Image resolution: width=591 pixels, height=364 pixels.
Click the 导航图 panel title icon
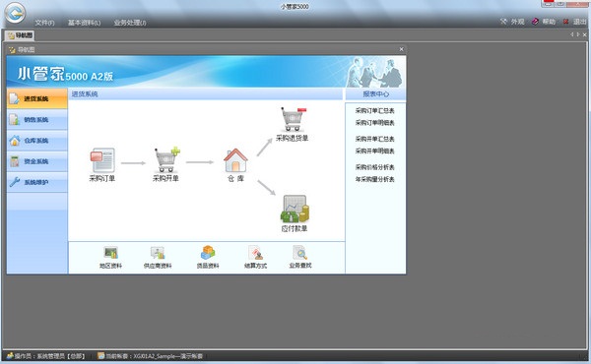pos(12,50)
